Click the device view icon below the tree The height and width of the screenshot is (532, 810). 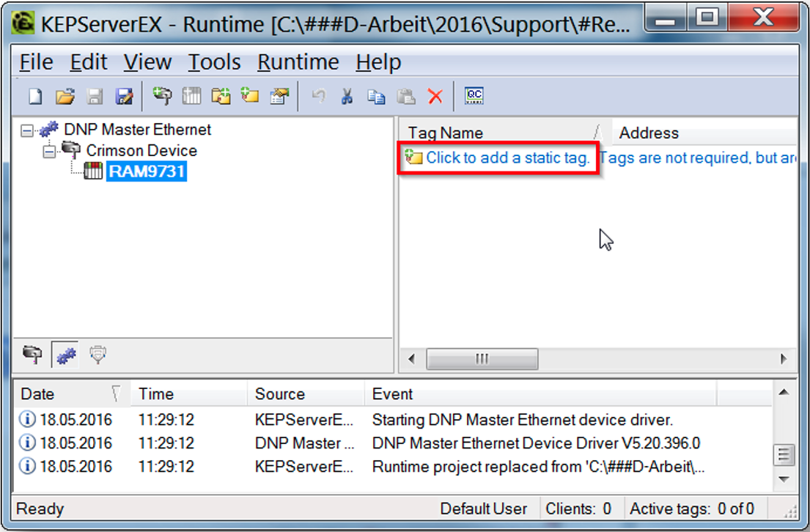[x=32, y=355]
